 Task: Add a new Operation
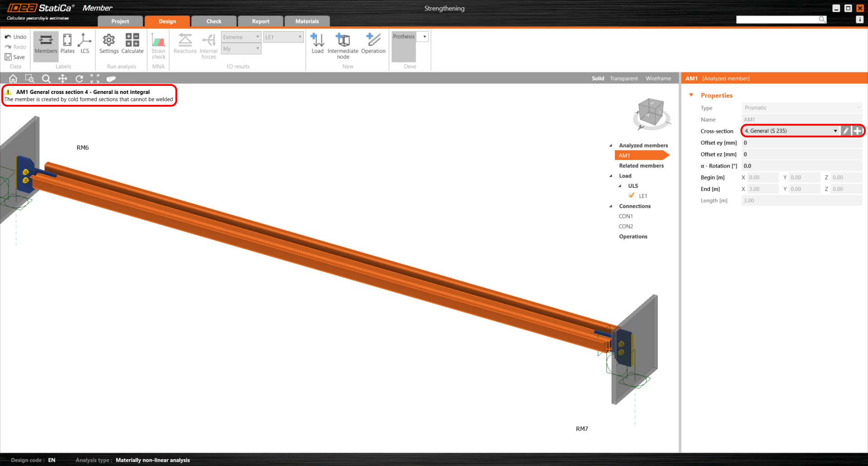(373, 43)
